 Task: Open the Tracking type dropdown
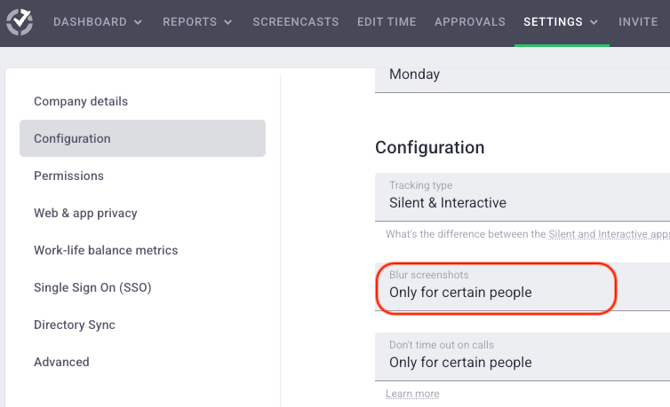(x=520, y=197)
